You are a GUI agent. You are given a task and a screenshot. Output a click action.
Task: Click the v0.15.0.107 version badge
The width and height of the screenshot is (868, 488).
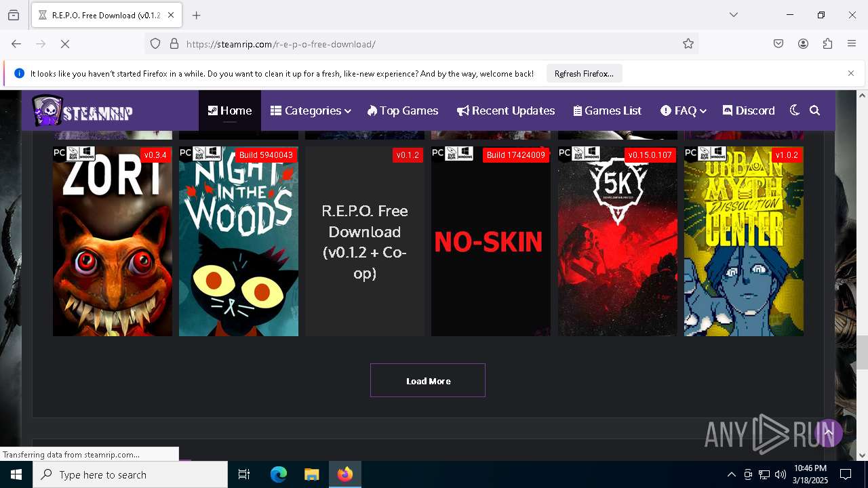[x=650, y=155]
